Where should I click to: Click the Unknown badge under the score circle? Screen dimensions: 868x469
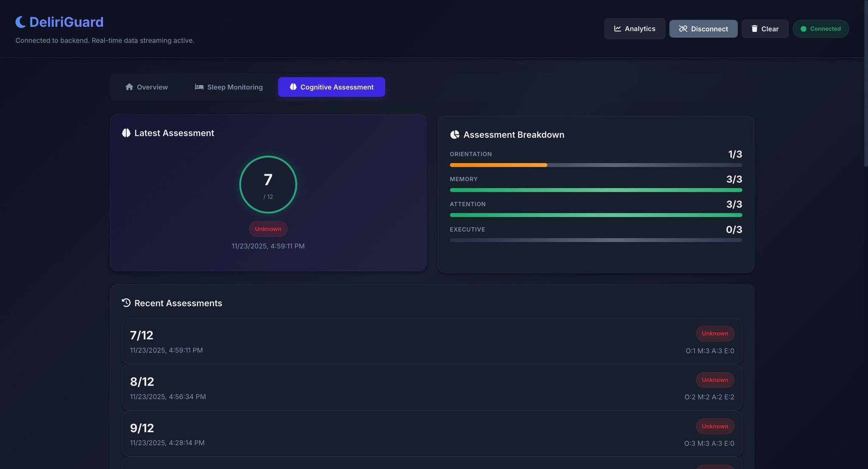(268, 229)
